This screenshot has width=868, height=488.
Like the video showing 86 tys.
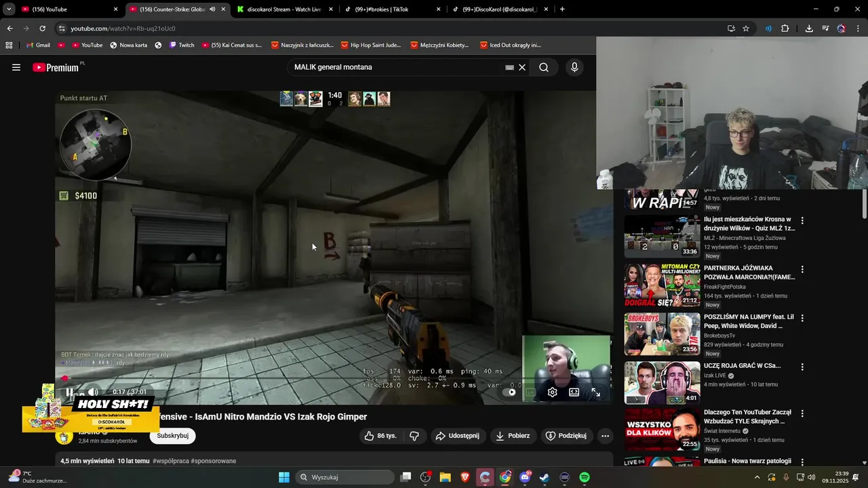pos(380,436)
